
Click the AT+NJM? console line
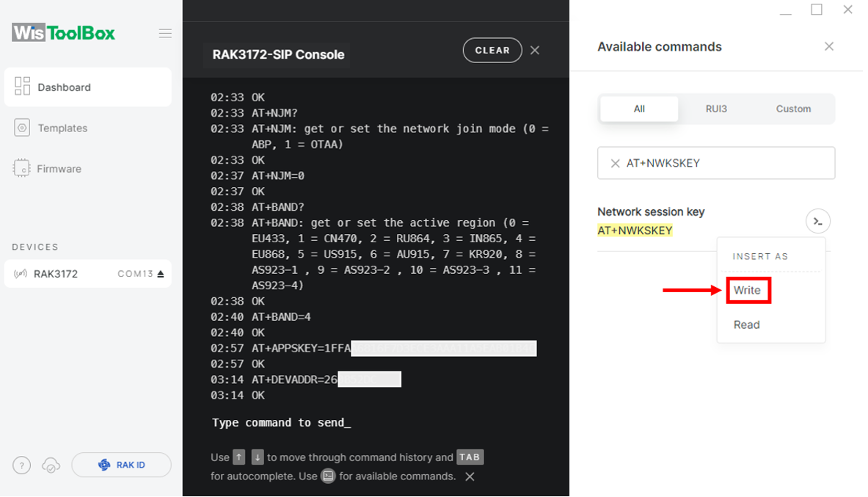274,113
